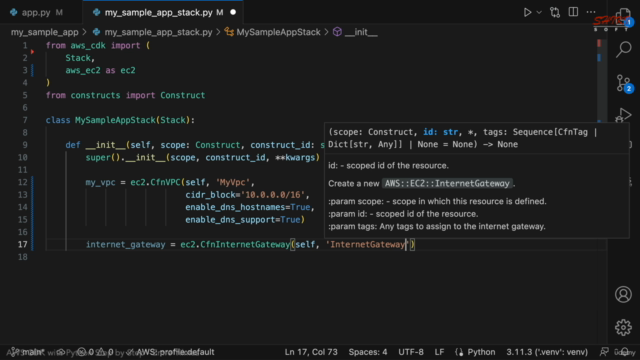
Task: Open the editor More Actions ellipsis
Action: click(x=591, y=12)
